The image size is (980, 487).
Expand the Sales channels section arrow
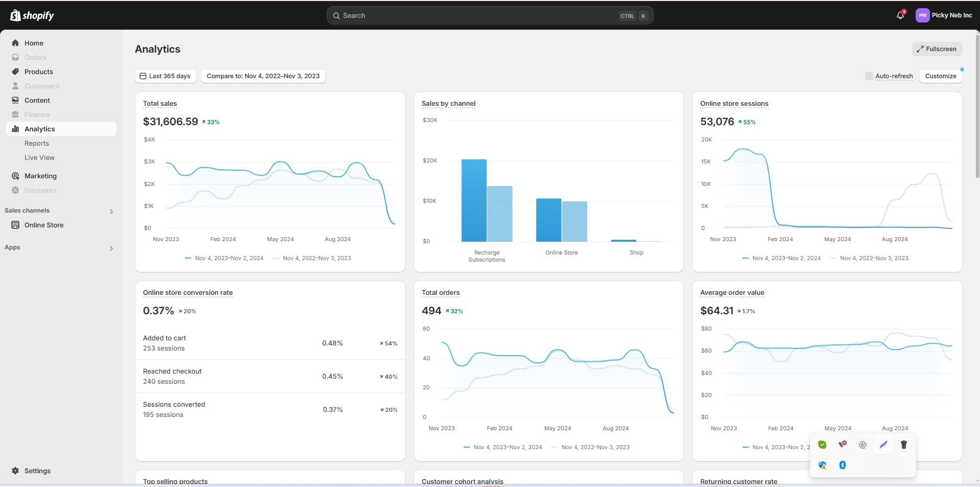pos(111,211)
